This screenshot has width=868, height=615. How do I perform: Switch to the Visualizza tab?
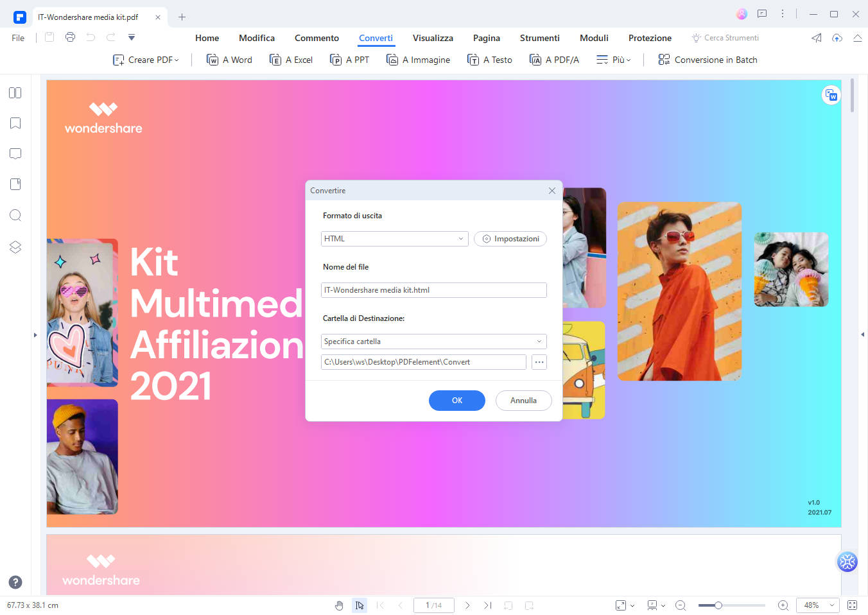coord(433,38)
